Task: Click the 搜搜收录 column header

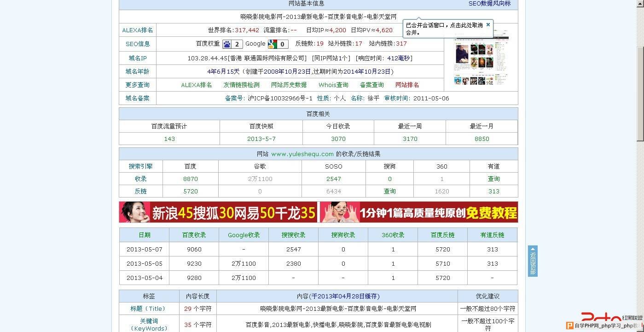Action: (x=294, y=235)
